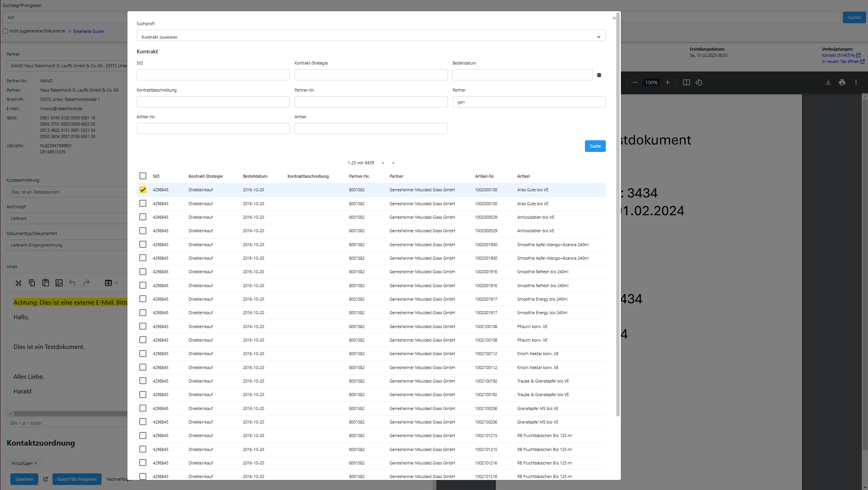Click the cut scissors icon
868x490 pixels.
click(19, 283)
